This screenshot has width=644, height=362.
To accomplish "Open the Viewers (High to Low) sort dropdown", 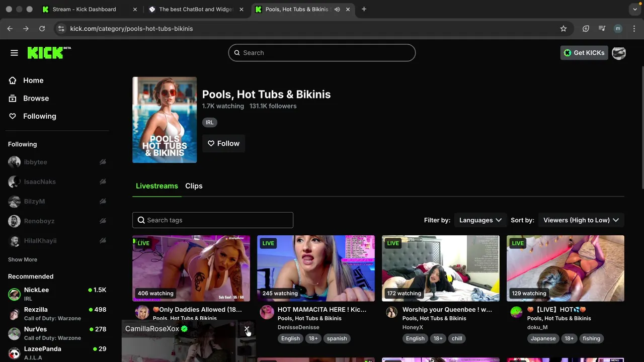I will 581,220.
